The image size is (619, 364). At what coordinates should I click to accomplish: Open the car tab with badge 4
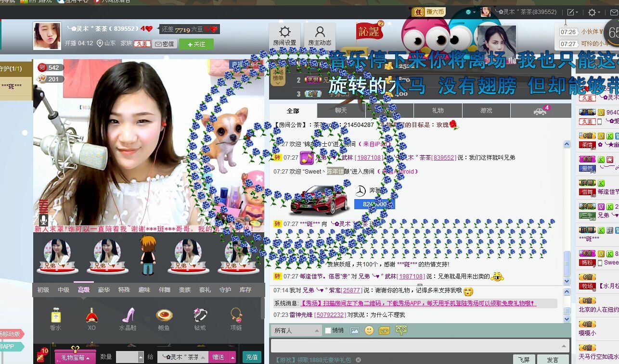pyautogui.click(x=541, y=111)
